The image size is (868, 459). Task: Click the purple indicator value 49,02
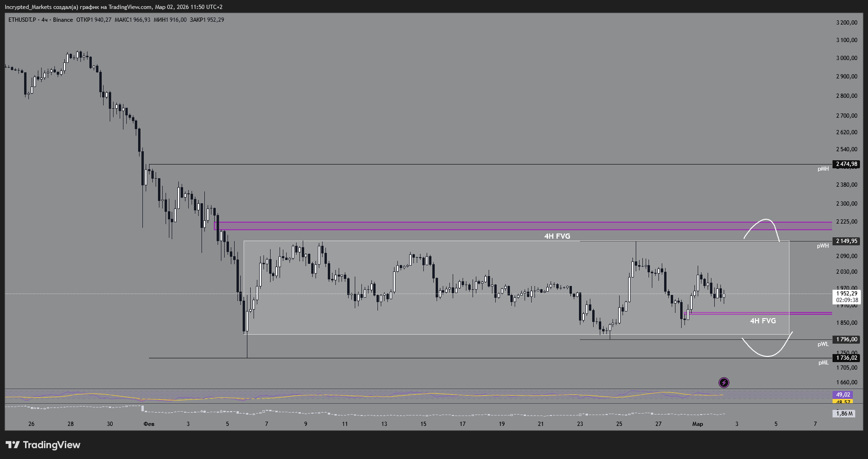coord(843,395)
